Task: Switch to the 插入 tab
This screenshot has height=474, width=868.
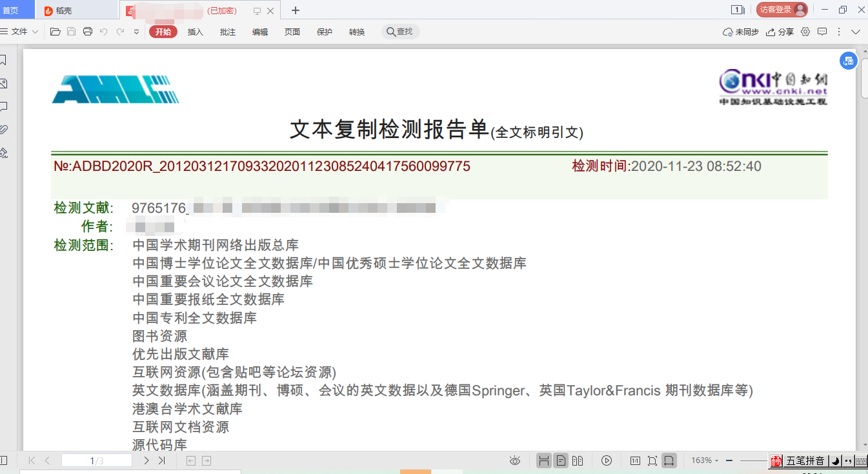Action: 196,32
